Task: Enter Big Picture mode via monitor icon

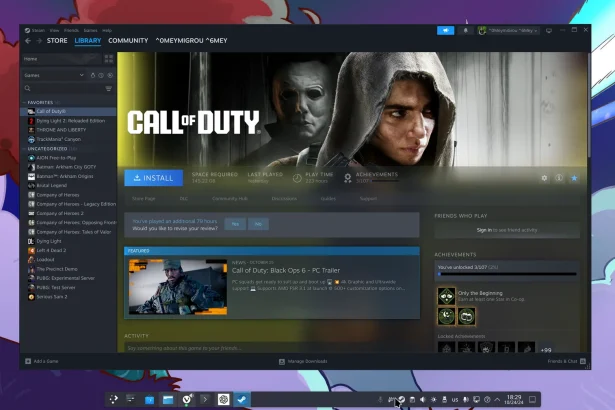Action: tap(549, 30)
